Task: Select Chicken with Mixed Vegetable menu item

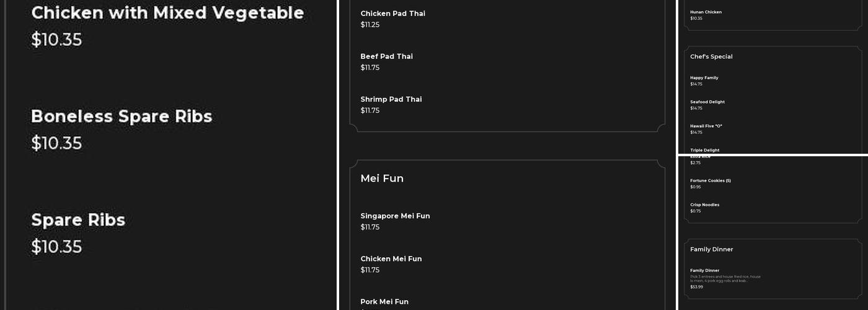Action: (x=167, y=13)
